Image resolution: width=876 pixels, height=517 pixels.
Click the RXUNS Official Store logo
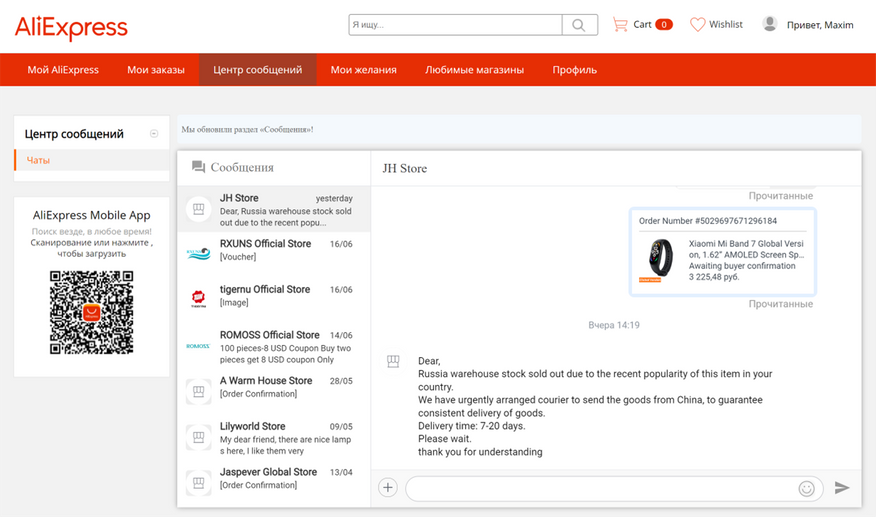click(198, 254)
